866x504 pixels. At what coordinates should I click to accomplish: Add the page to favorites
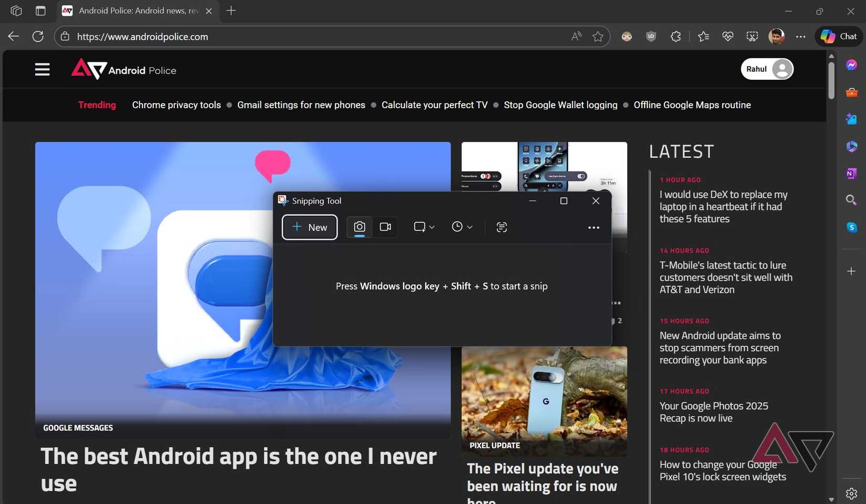[x=598, y=36]
